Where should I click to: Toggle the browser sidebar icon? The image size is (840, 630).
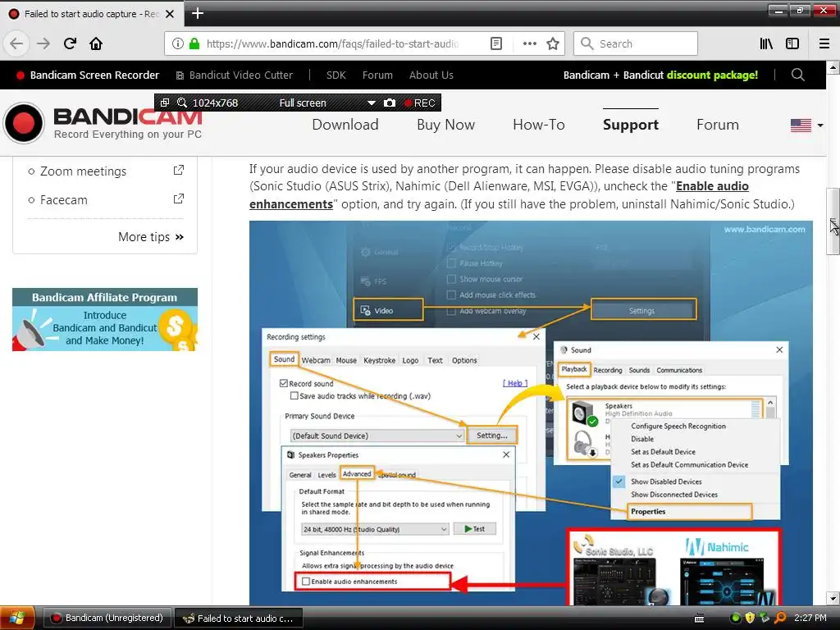[x=792, y=43]
